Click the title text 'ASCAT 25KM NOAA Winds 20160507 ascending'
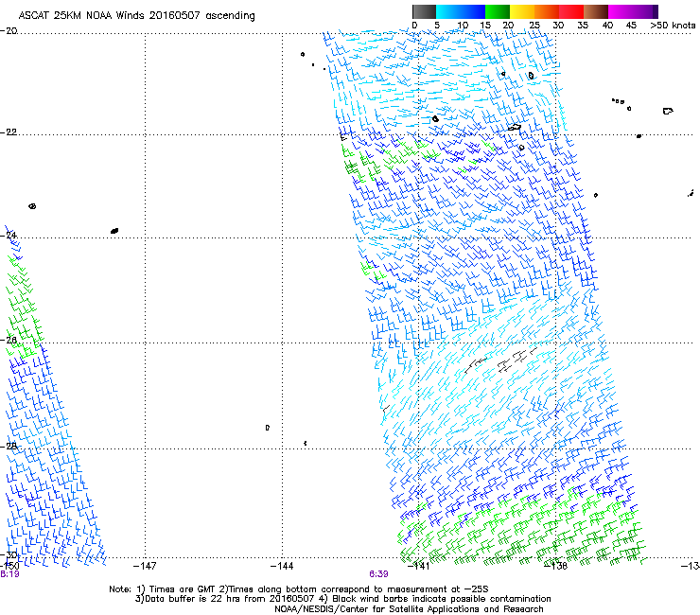The height and width of the screenshot is (615, 700). (x=136, y=15)
